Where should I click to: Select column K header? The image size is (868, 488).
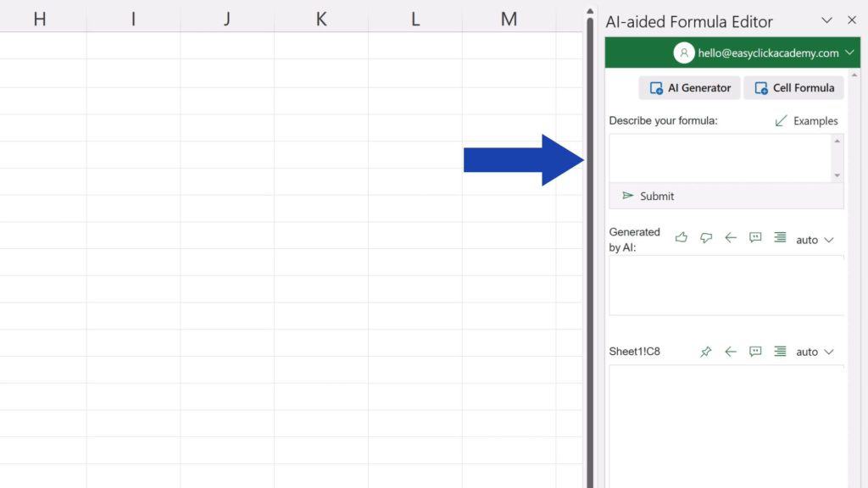coord(321,19)
